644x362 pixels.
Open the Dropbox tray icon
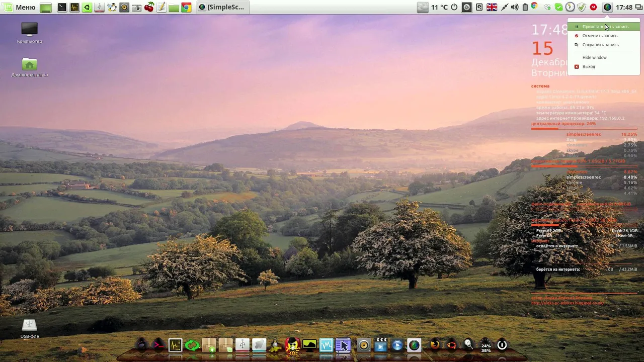click(x=547, y=7)
